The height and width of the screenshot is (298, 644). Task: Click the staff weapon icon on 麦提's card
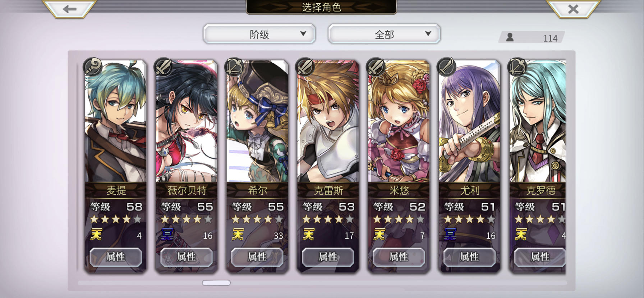click(93, 67)
